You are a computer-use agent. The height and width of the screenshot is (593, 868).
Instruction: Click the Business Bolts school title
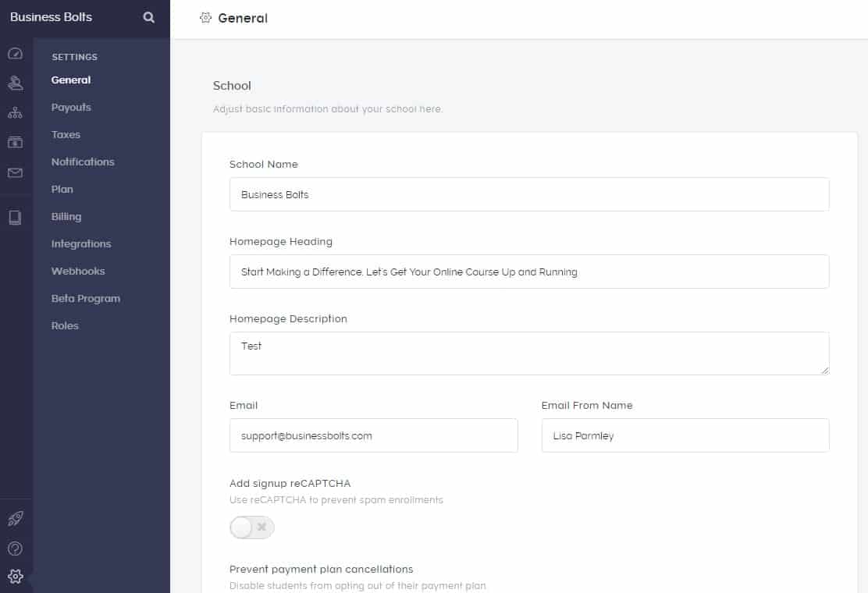51,17
